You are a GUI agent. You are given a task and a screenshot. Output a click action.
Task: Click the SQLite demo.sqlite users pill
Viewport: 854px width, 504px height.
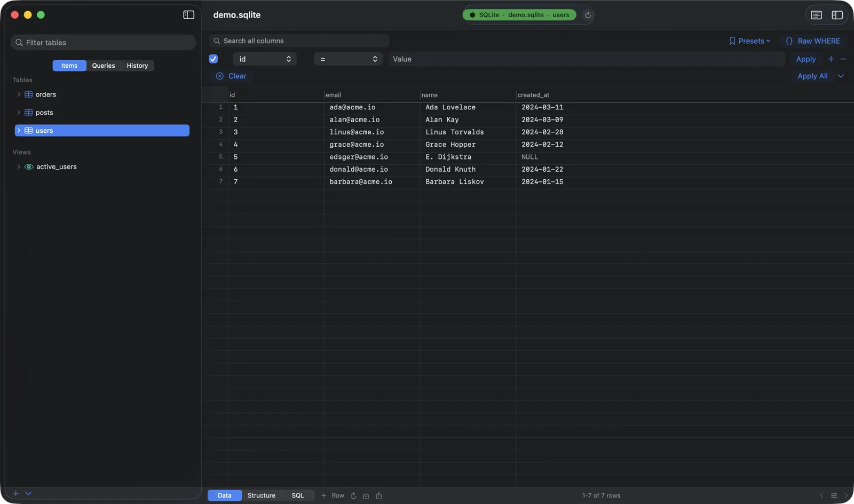519,15
